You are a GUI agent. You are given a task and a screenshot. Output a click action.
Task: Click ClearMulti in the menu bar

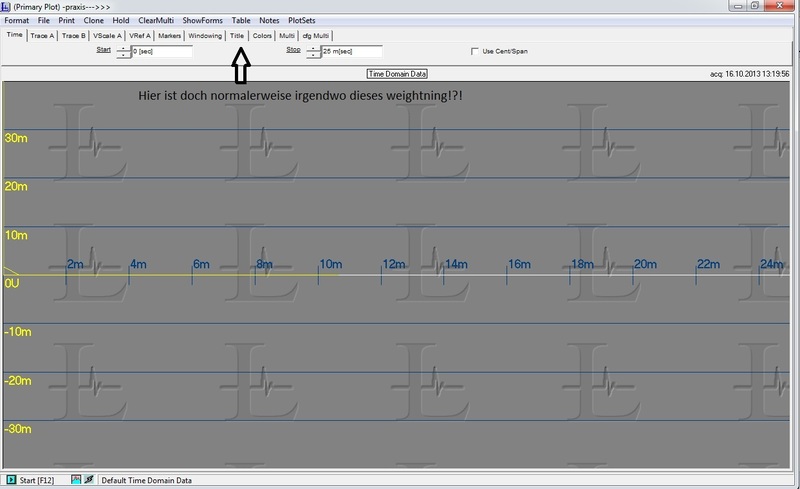[155, 20]
